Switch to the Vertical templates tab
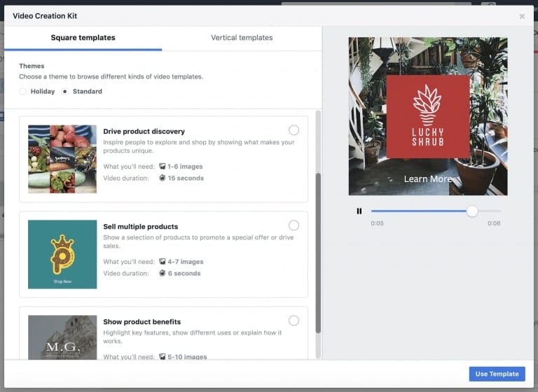 [242, 38]
